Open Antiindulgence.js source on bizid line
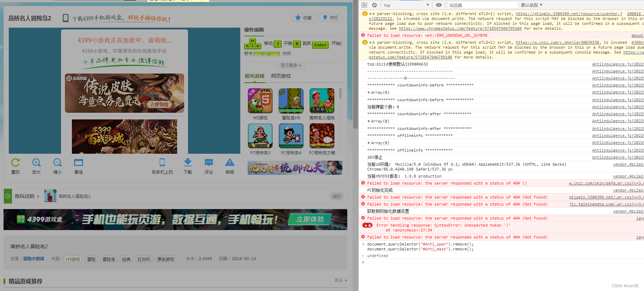The height and width of the screenshot is (291, 644). [618, 64]
